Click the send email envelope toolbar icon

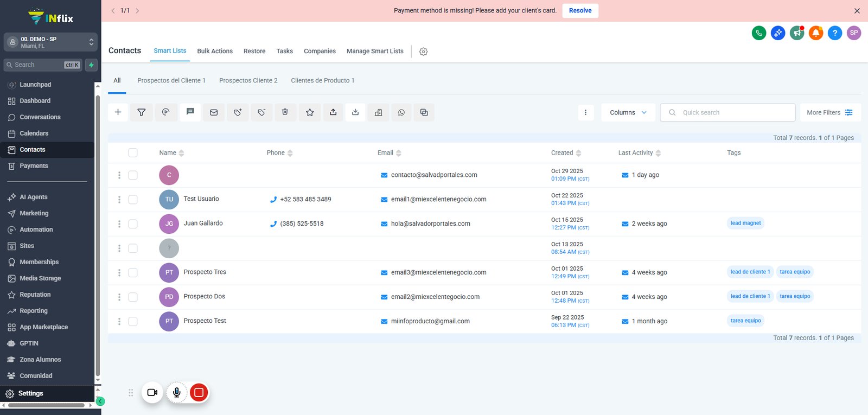coord(214,112)
